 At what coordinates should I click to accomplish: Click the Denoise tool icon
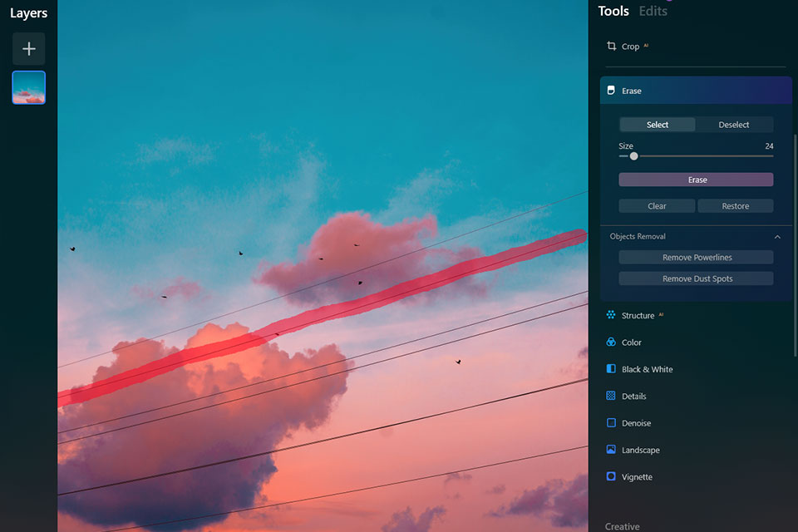(x=611, y=423)
